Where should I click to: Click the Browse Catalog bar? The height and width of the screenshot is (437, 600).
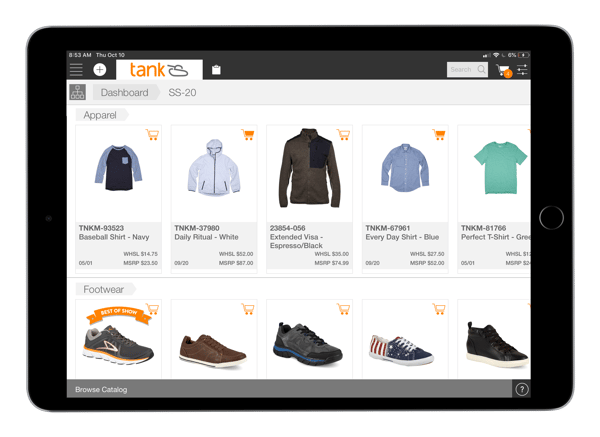[x=289, y=389]
